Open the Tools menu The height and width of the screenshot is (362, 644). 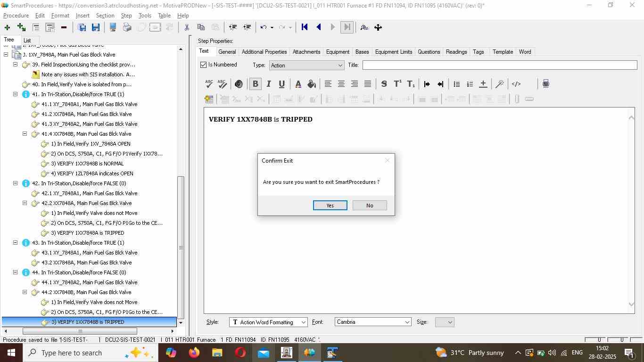pos(145,16)
